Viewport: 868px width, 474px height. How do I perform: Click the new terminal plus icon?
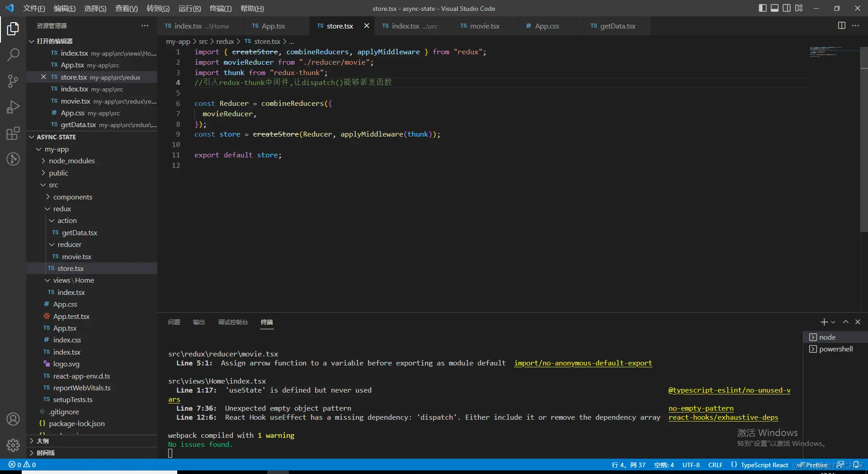tap(824, 322)
